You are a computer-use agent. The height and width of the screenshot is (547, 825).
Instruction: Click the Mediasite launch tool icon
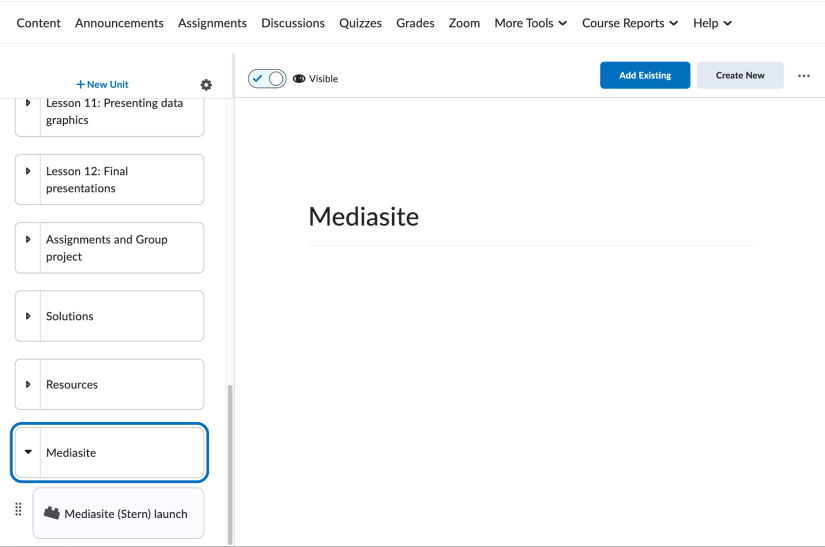(52, 514)
